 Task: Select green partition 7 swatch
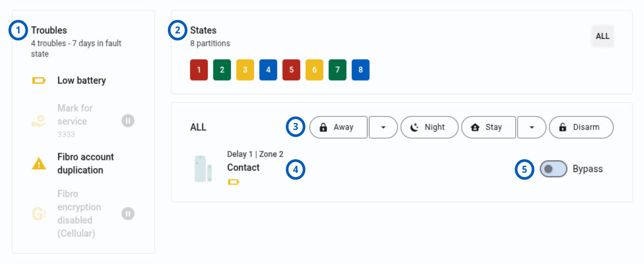coord(337,70)
